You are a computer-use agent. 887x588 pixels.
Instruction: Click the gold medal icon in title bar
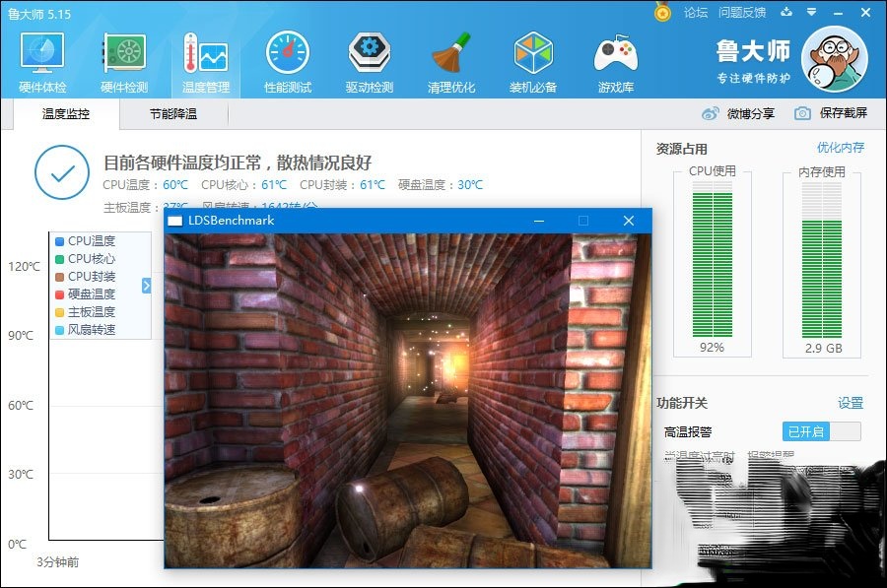click(662, 11)
